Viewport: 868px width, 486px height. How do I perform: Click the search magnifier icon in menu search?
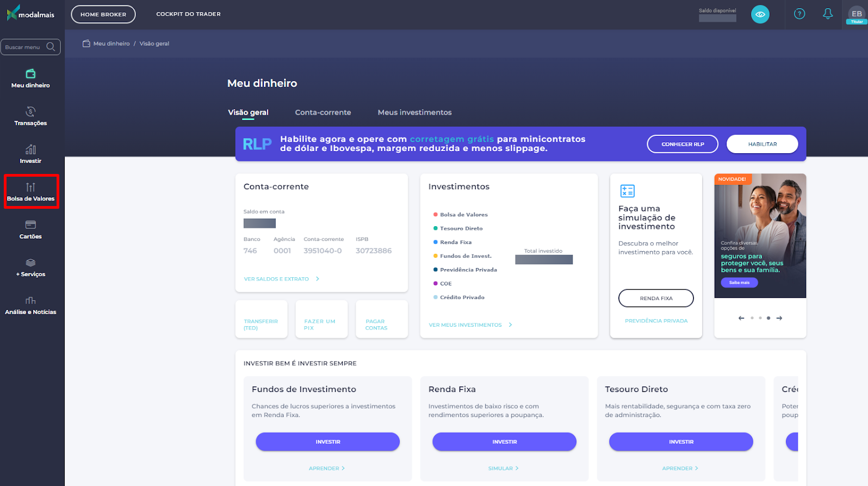[51, 47]
